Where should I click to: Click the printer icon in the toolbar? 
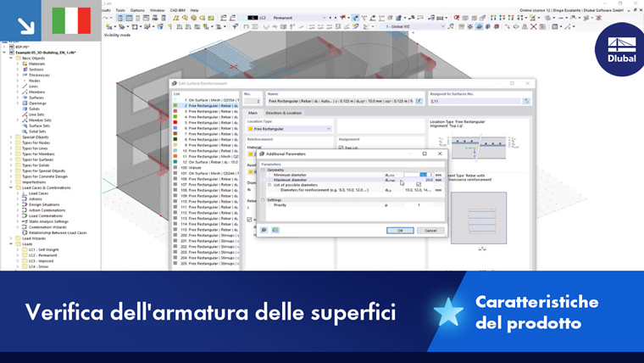[155, 18]
